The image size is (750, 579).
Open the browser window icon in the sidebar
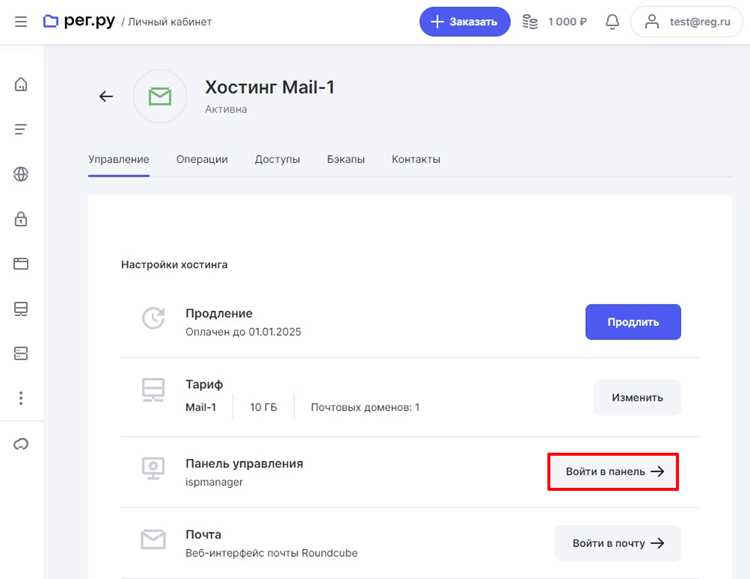click(21, 264)
